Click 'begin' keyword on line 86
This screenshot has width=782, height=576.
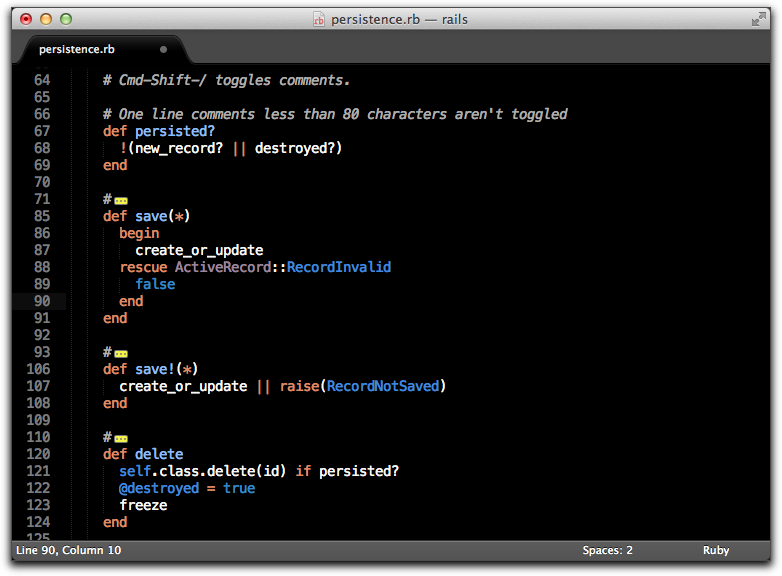tap(139, 233)
